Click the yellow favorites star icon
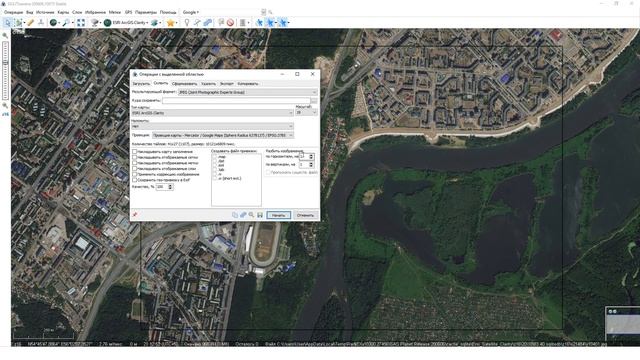The height and width of the screenshot is (360, 640). coord(170,22)
